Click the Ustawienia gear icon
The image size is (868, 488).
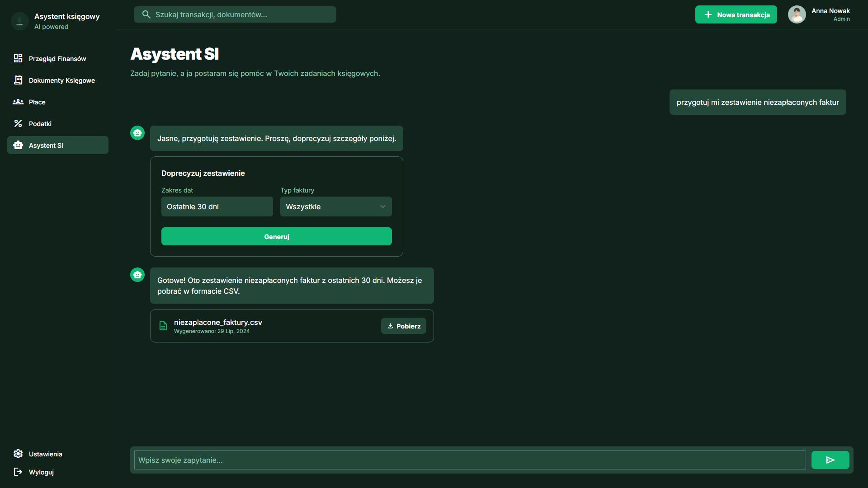point(18,454)
